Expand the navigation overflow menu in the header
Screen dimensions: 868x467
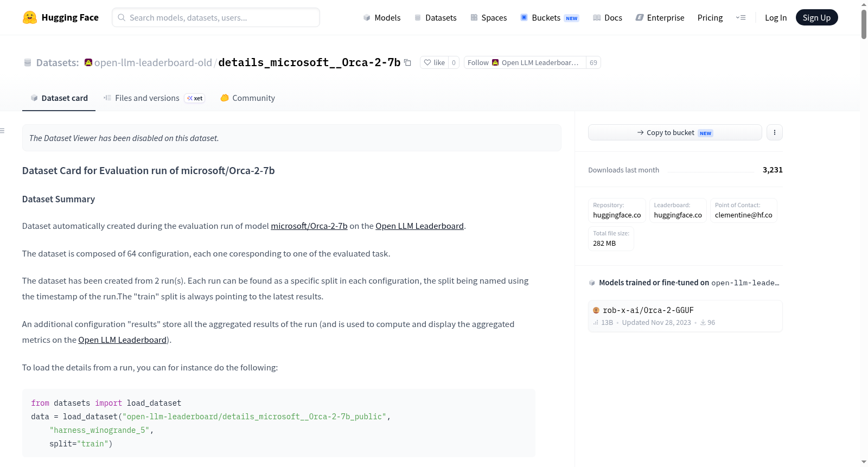point(741,17)
